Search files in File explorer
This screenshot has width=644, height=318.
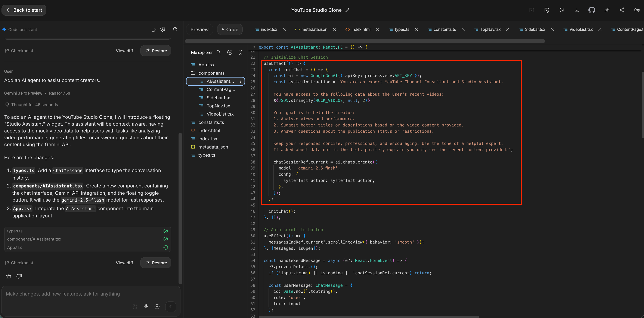click(x=219, y=52)
